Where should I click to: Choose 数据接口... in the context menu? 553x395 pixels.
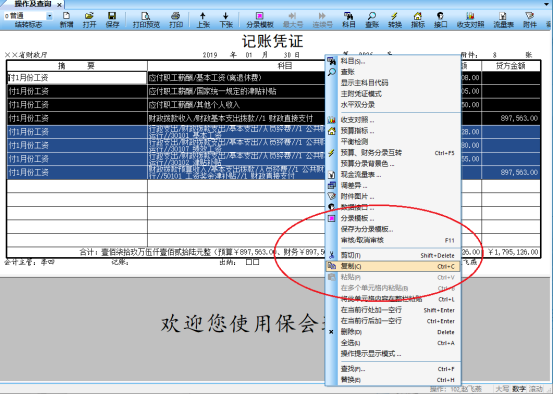pyautogui.click(x=394, y=208)
